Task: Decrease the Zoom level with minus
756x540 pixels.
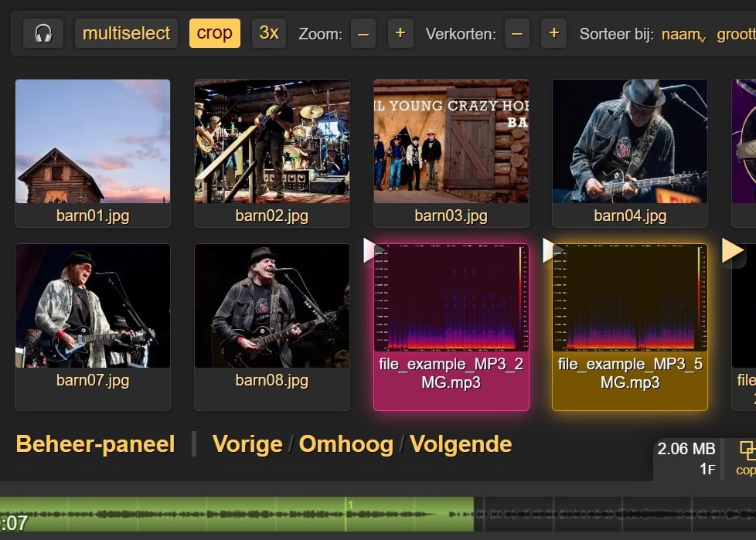Action: (x=363, y=34)
